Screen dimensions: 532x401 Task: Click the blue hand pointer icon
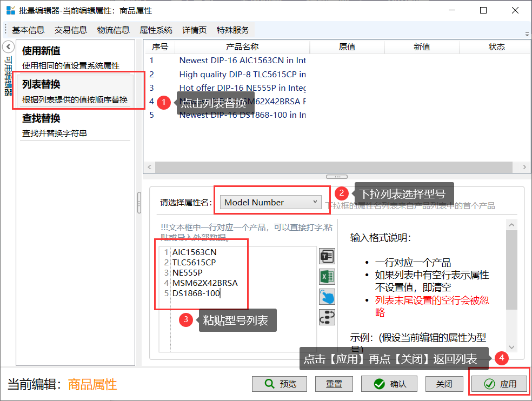click(x=327, y=296)
